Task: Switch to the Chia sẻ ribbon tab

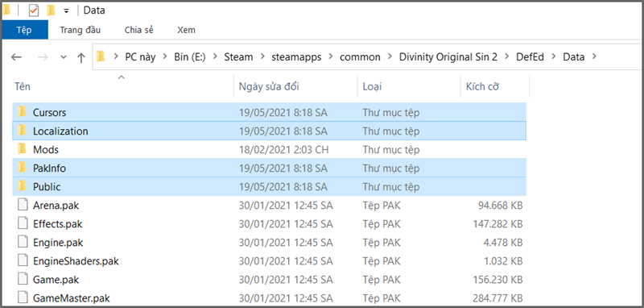Action: tap(138, 30)
